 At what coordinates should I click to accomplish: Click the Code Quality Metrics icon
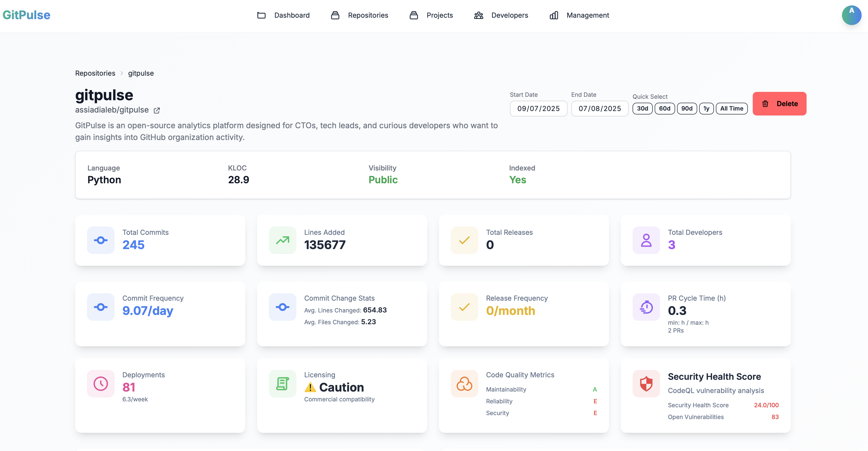click(x=464, y=384)
